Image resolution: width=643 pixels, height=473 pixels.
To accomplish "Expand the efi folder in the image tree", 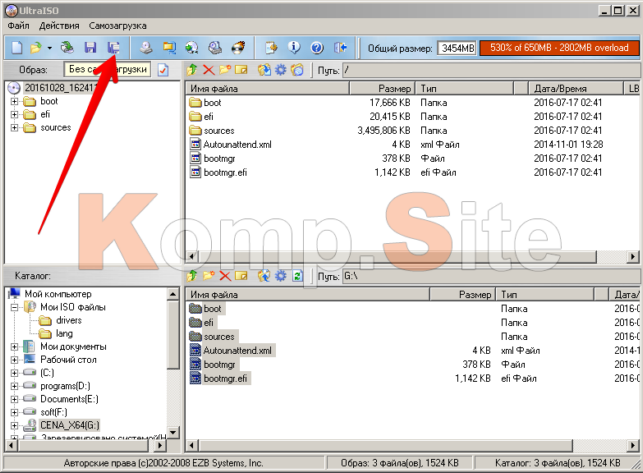I will click(14, 114).
